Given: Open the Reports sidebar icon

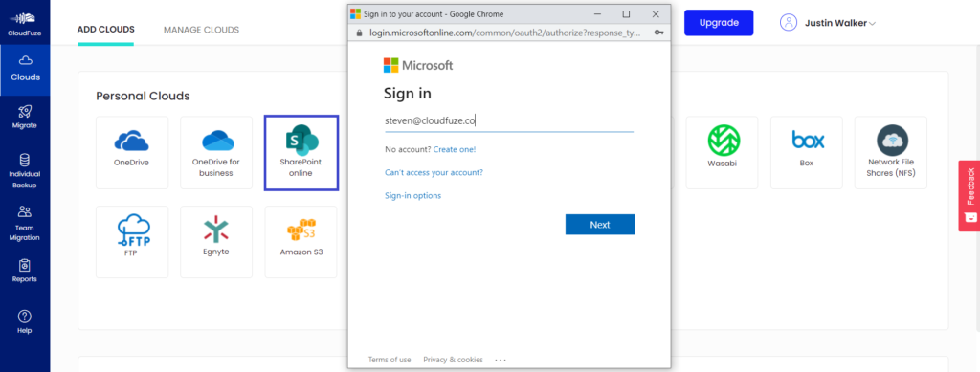Looking at the screenshot, I should 25,265.
